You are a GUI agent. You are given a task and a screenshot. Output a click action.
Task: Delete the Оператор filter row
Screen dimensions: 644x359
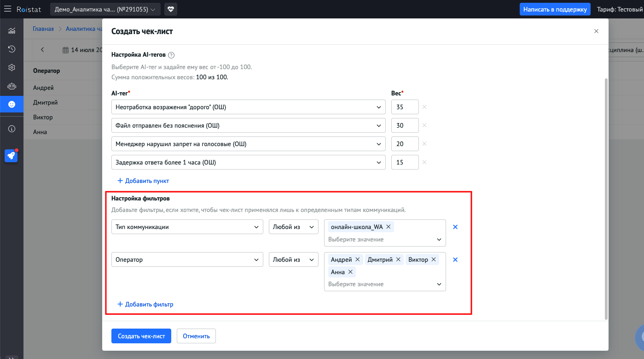tap(455, 259)
